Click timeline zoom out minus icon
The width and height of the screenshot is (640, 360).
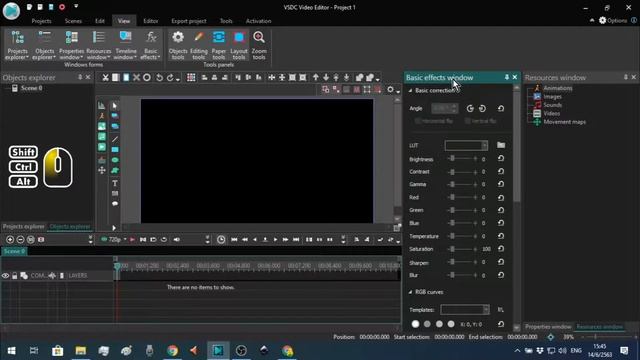pos(20,240)
